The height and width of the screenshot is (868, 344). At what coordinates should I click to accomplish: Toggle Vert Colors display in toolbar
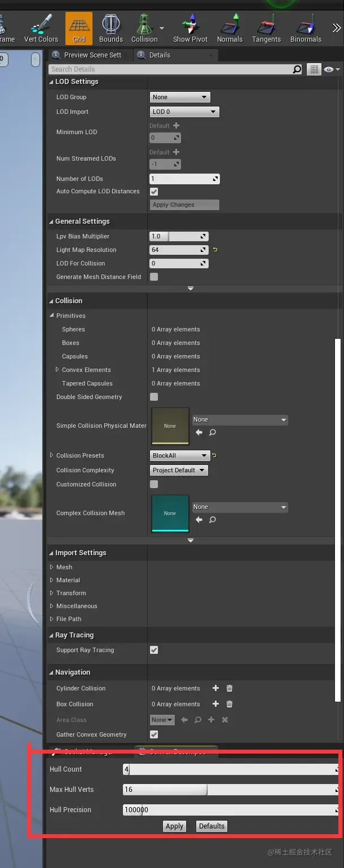pos(41,28)
